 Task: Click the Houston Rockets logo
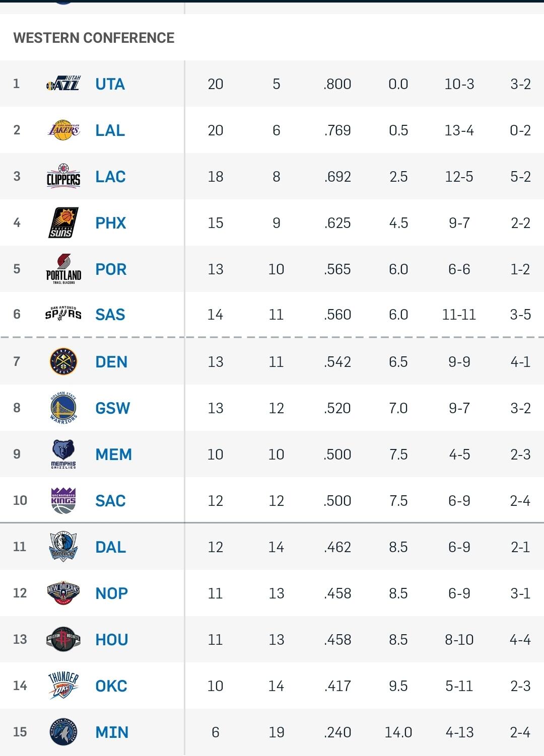pos(63,639)
